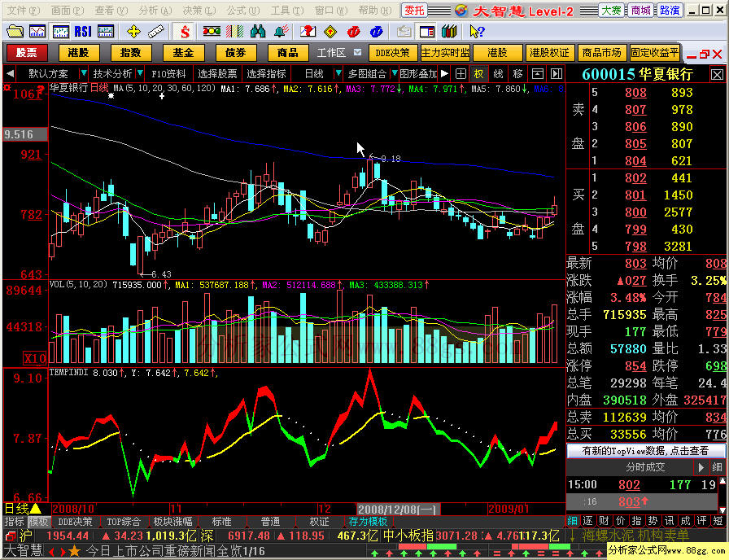Select the 股票 tab
Viewport: 729px width, 560px height.
pos(27,53)
